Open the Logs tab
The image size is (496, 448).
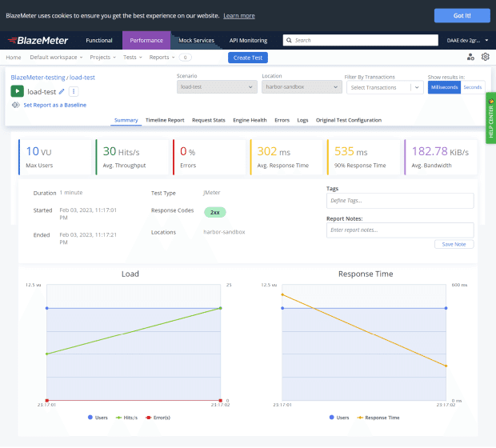302,120
